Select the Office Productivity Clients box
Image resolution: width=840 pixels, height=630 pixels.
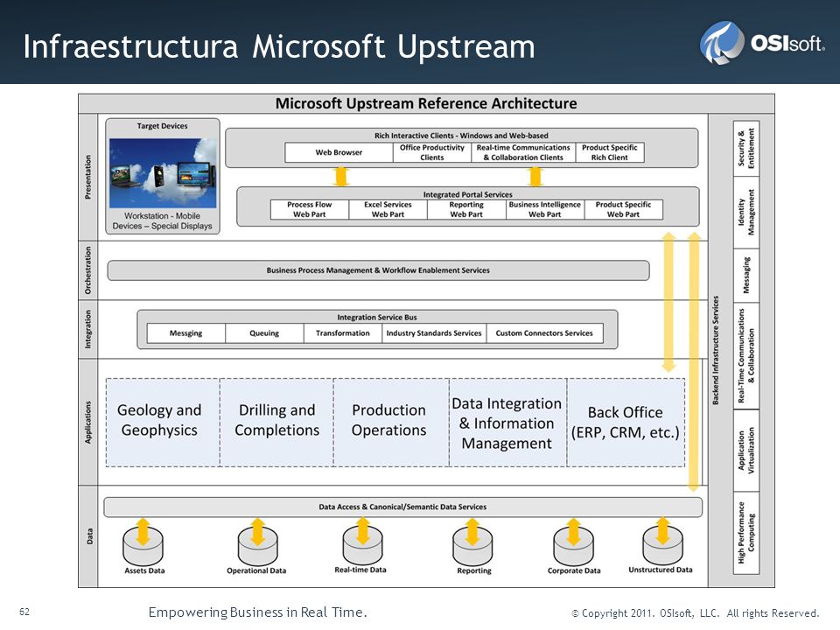[x=431, y=152]
